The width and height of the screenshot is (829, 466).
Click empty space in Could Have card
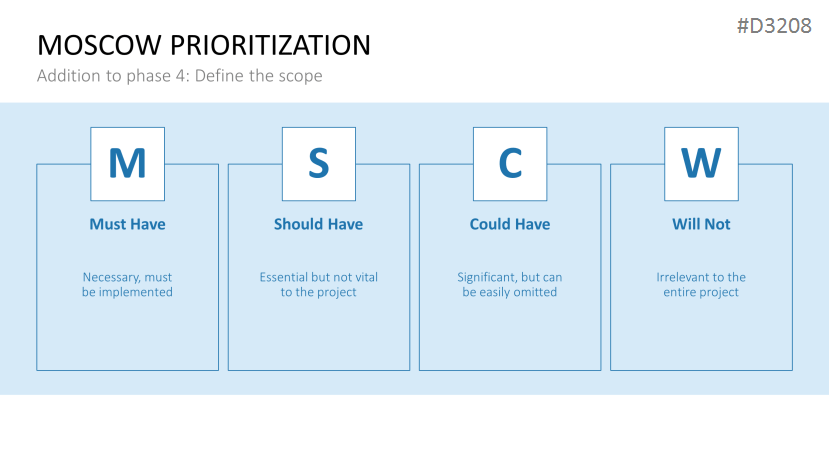(510, 335)
